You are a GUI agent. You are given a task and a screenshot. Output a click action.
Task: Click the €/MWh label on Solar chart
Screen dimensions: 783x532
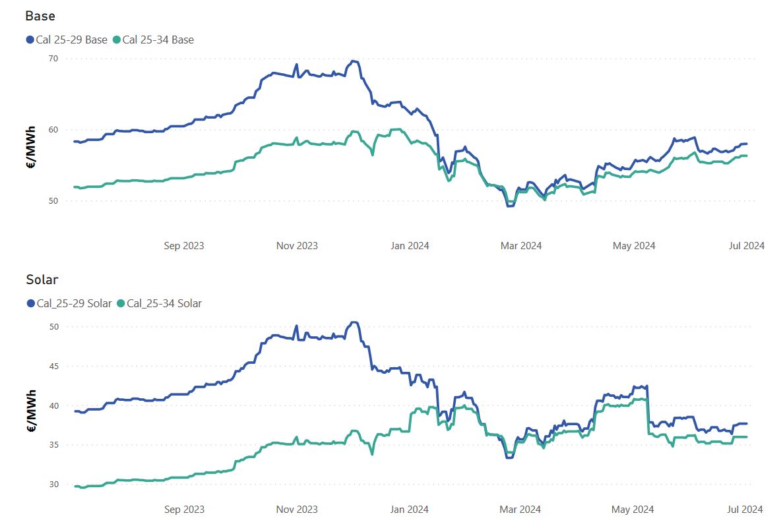click(31, 411)
